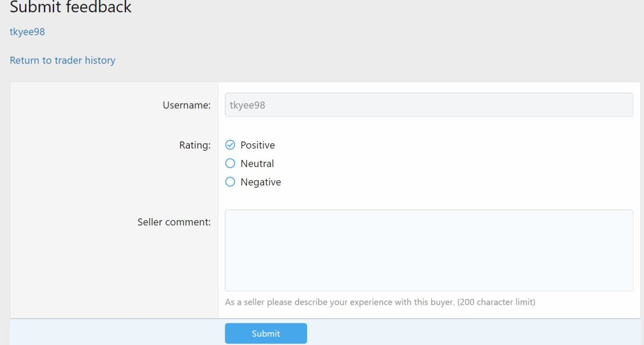
Task: Click the light blue bar beside Submit
Action: point(456,333)
